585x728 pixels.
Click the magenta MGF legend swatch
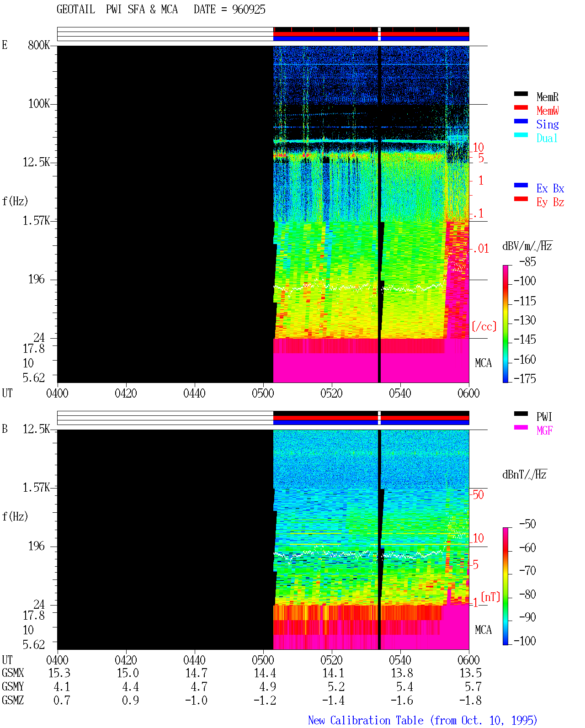(x=521, y=428)
